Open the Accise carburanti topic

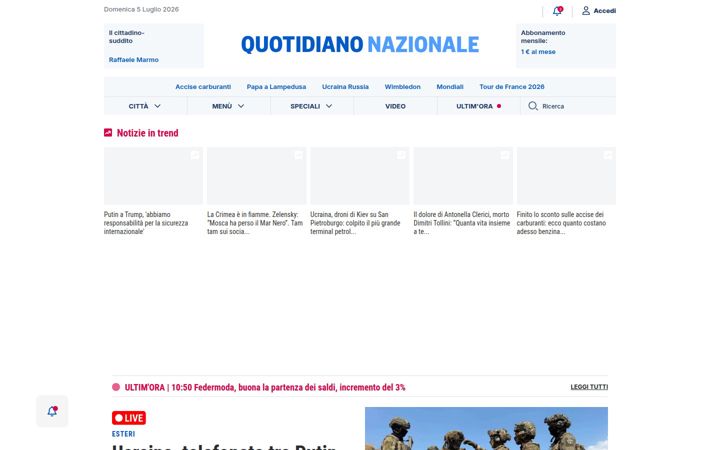(203, 87)
